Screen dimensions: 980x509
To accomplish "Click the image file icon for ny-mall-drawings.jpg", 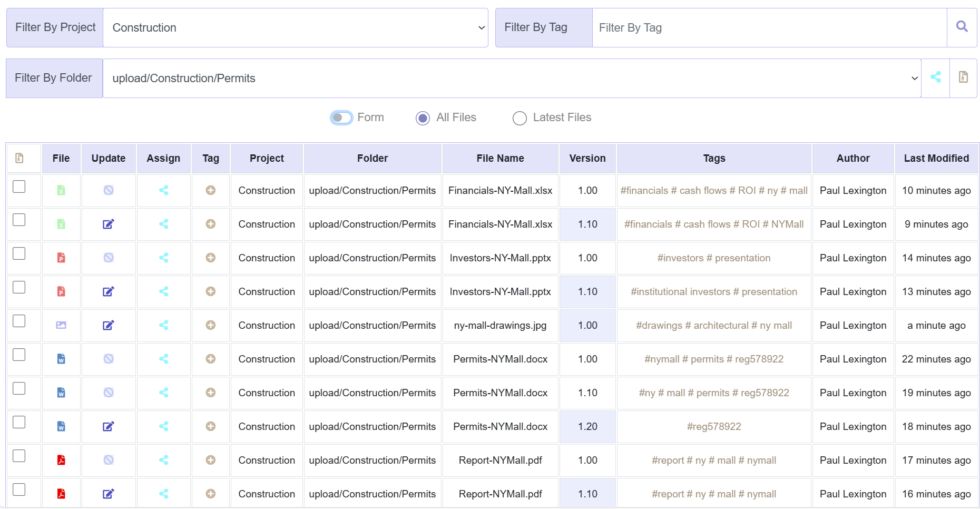I will point(61,325).
